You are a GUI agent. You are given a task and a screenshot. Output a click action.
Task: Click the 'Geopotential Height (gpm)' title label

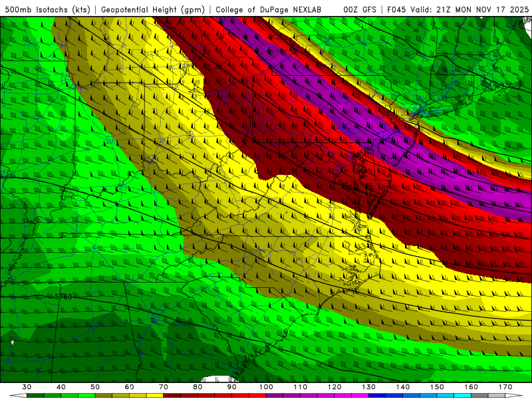[153, 10]
